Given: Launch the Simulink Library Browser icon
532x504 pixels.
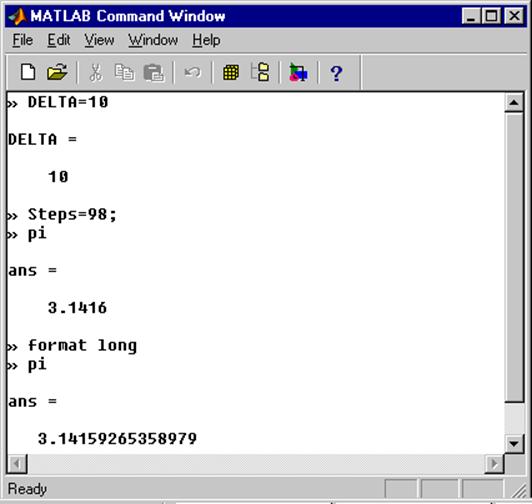Looking at the screenshot, I should (299, 73).
